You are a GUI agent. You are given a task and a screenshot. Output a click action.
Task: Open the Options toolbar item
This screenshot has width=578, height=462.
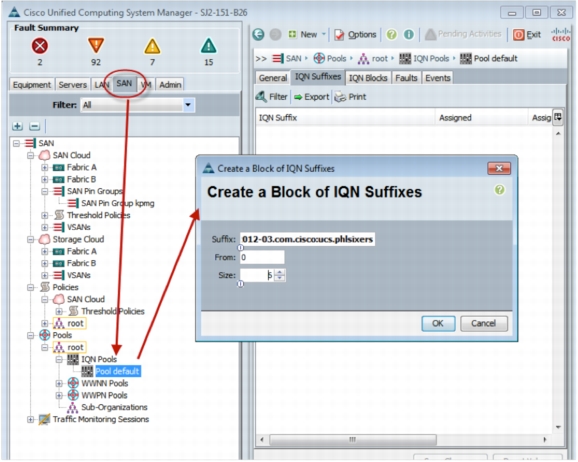pyautogui.click(x=355, y=35)
